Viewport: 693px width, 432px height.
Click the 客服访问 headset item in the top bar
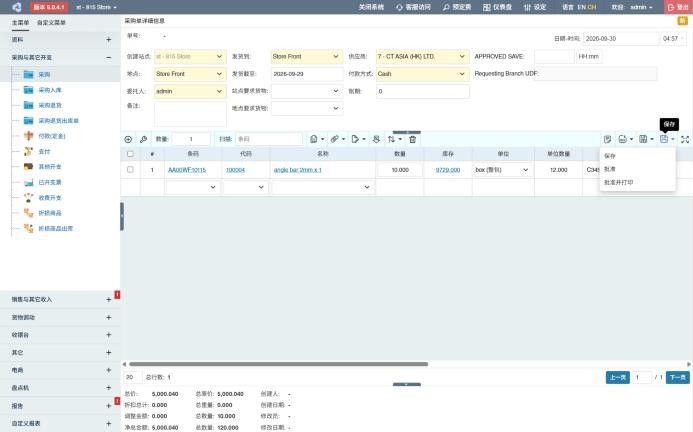413,7
